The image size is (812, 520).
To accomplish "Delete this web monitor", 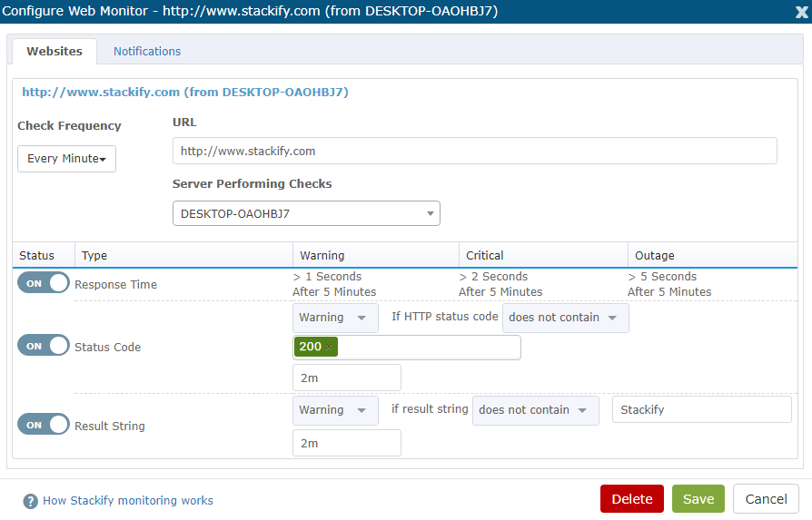I will pos(632,499).
